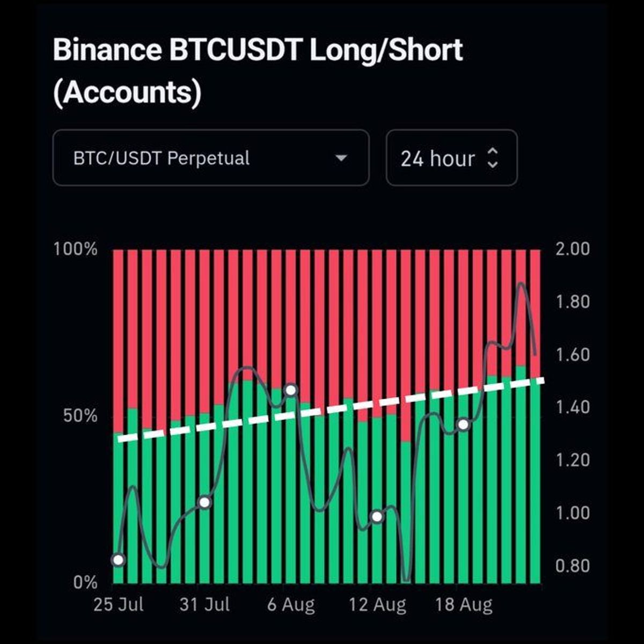Screen dimensions: 644x644
Task: Click the dropdown arrow beside BTC/USDT Perpetual
Action: (341, 158)
